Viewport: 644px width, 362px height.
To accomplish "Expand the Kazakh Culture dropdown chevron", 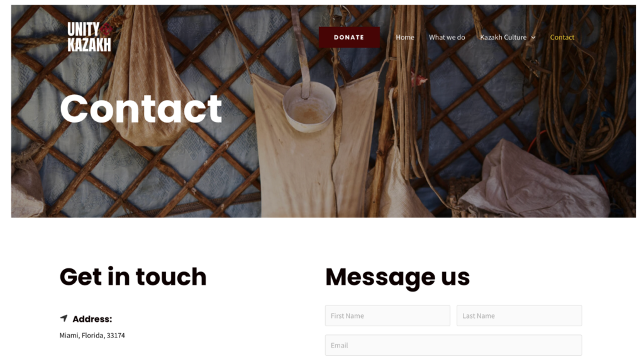I will tap(533, 37).
